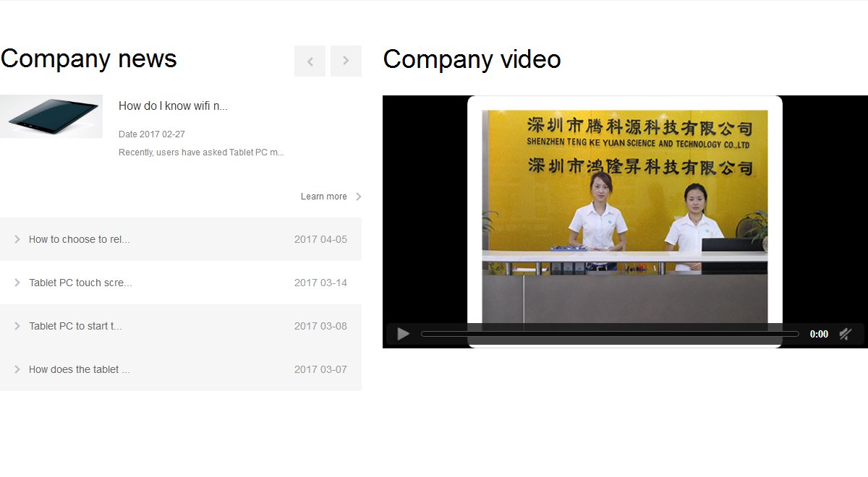Play the company video
868x477 pixels.
404,334
